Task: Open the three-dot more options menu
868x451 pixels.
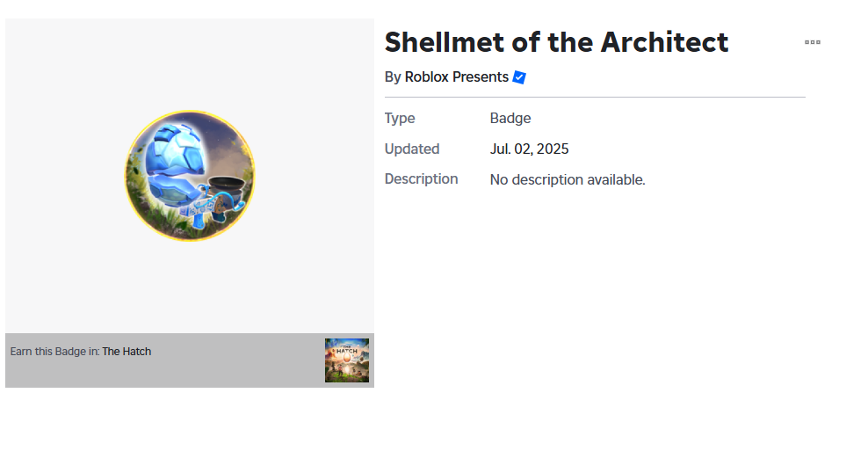Action: [813, 42]
